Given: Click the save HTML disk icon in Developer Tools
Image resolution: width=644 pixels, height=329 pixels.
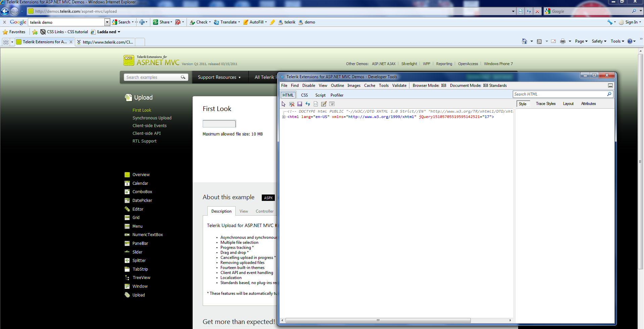Looking at the screenshot, I should [300, 104].
